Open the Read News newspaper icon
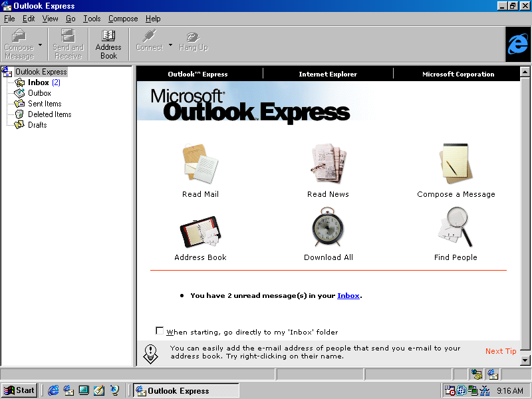 coord(327,162)
